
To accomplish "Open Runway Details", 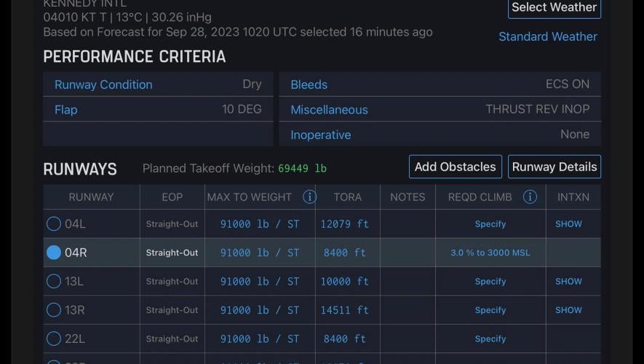I will click(554, 167).
